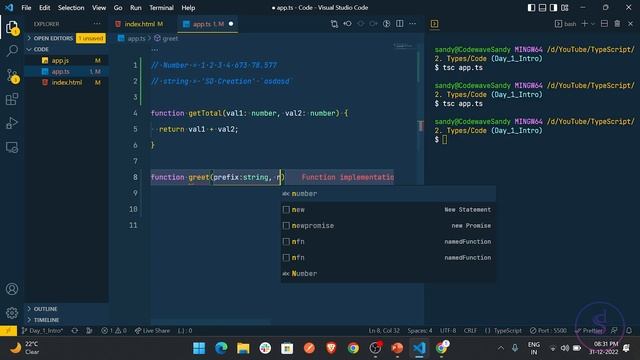
Task: Choose 'new' New Statement snippet suggestion
Action: (x=388, y=209)
